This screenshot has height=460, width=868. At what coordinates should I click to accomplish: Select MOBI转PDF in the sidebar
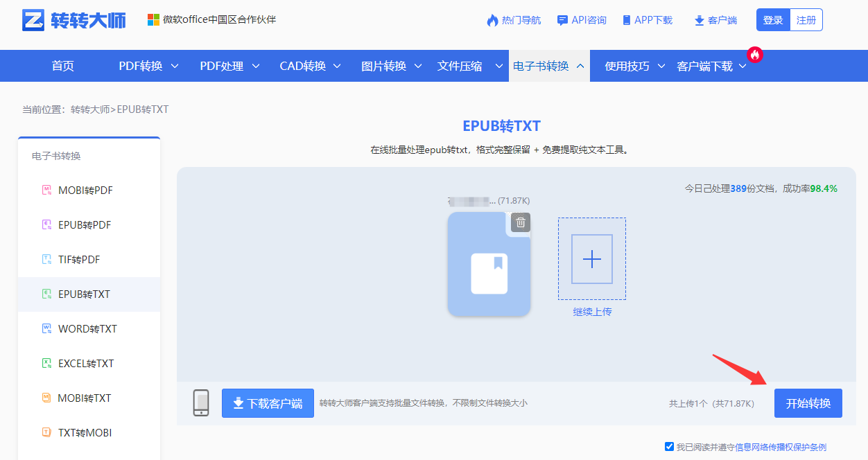(85, 191)
